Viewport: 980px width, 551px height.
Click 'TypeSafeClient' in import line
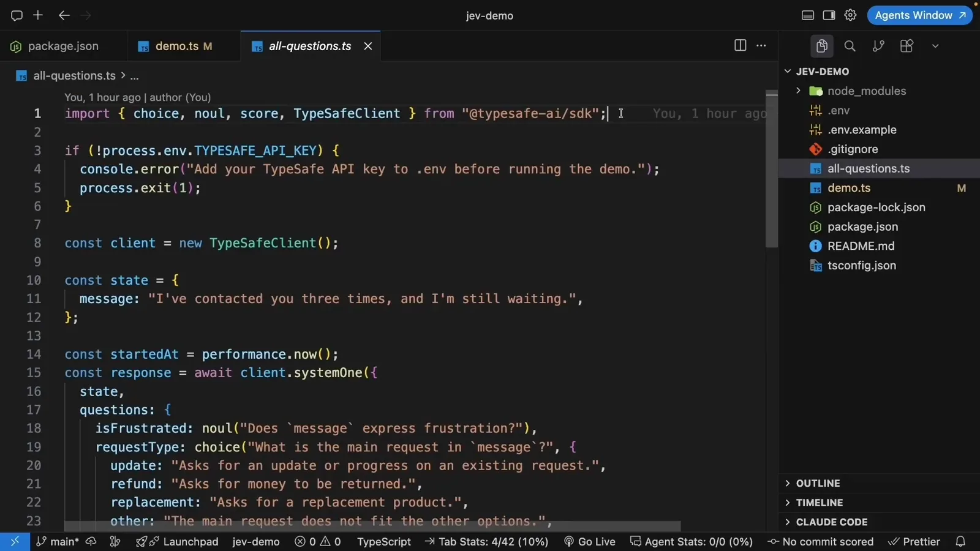(347, 113)
